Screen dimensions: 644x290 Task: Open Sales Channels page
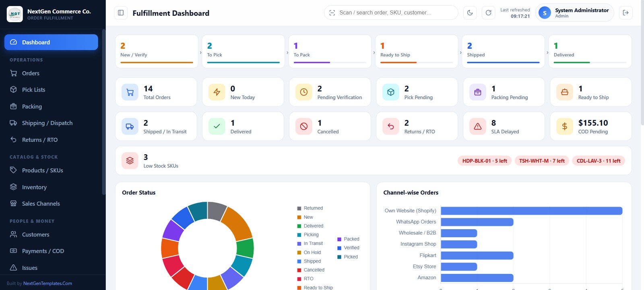[51, 204]
